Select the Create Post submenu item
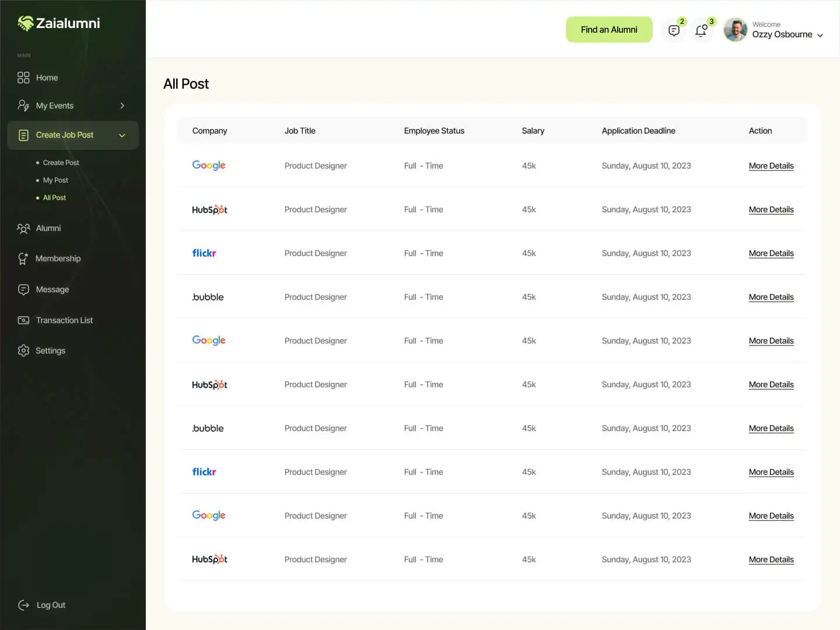This screenshot has width=840, height=630. pyautogui.click(x=61, y=163)
